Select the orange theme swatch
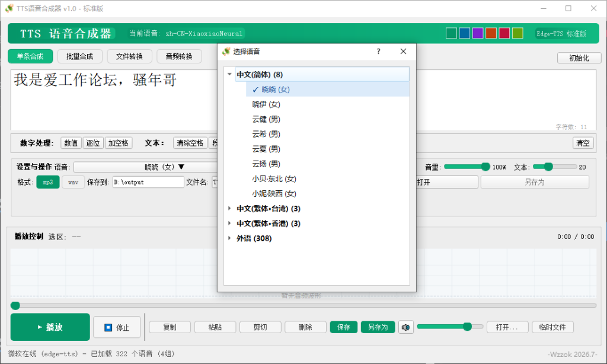Viewport: 607px width, 364px height. pyautogui.click(x=491, y=33)
